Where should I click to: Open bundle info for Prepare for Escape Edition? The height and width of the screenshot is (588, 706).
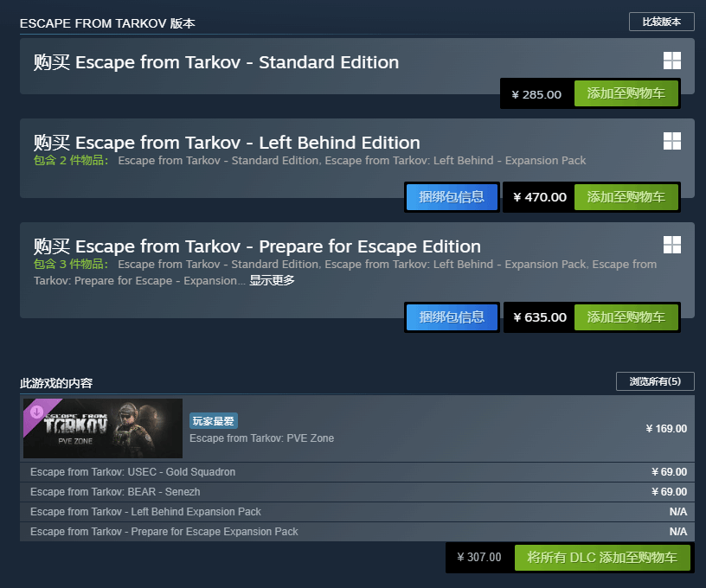click(452, 317)
